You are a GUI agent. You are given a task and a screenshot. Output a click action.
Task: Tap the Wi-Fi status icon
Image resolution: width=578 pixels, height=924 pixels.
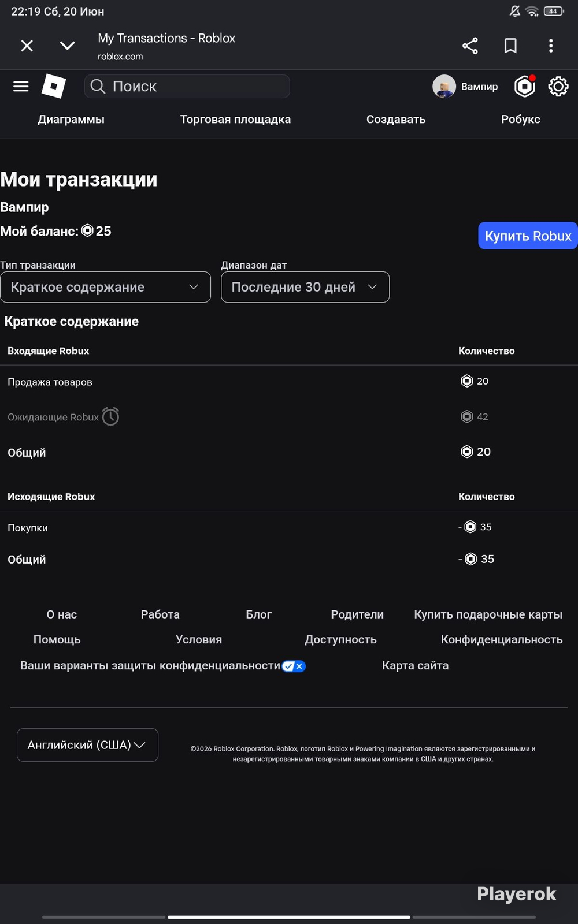(x=532, y=11)
